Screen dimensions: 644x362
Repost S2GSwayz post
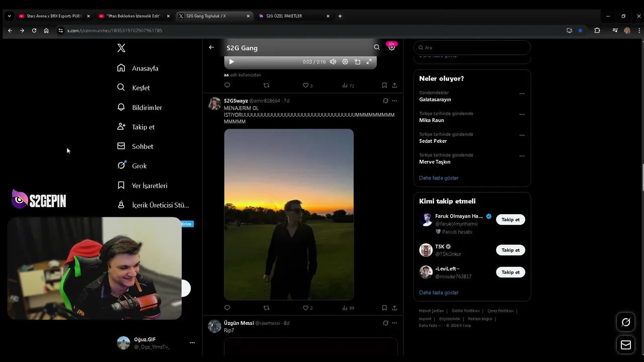click(267, 308)
